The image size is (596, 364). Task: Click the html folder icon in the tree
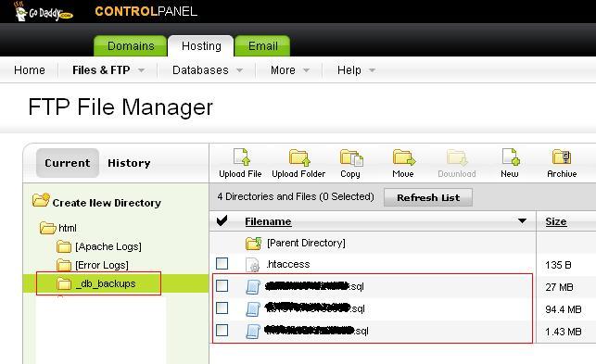48,228
